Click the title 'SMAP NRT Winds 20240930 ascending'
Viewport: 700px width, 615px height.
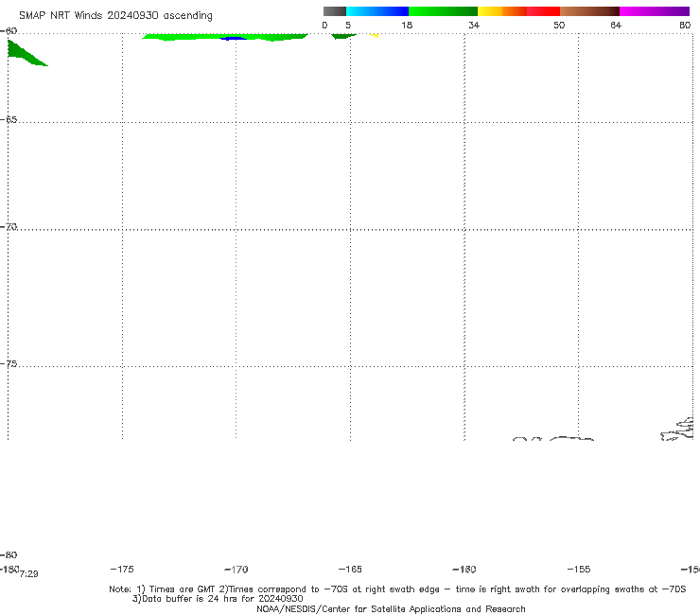[115, 16]
